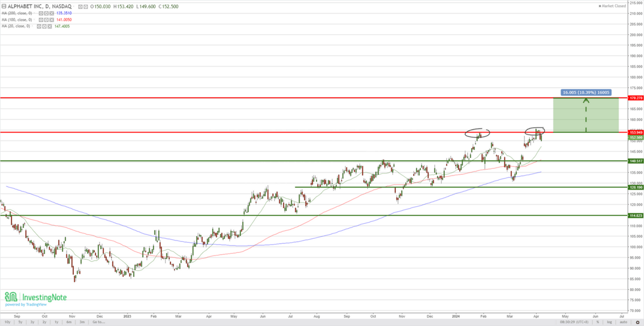Click the low value L149.600
644x326 pixels.
[146, 6]
